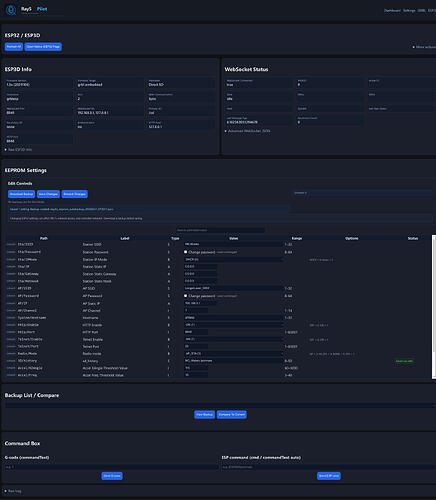This screenshot has width=436, height=500.
Task: Edit the Hostname value field
Action: point(233,318)
